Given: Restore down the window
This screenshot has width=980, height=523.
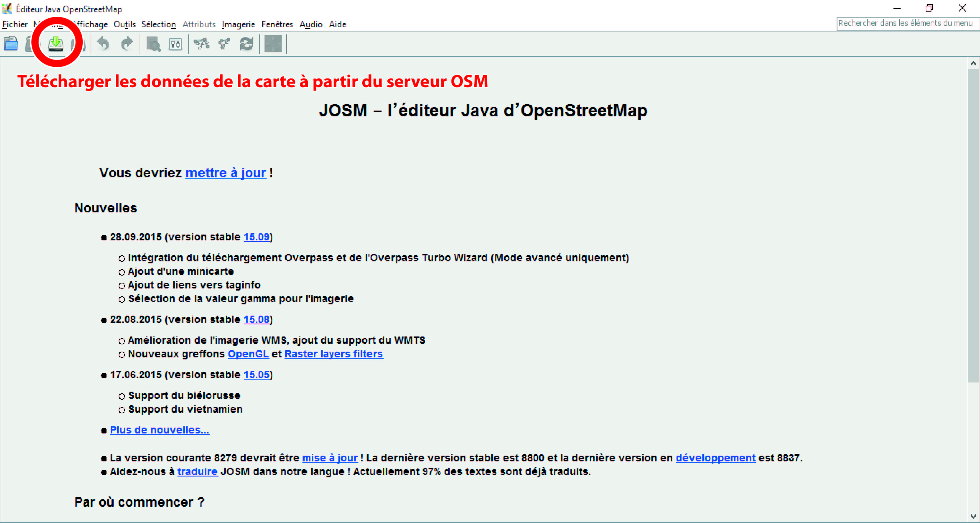Looking at the screenshot, I should pyautogui.click(x=929, y=8).
